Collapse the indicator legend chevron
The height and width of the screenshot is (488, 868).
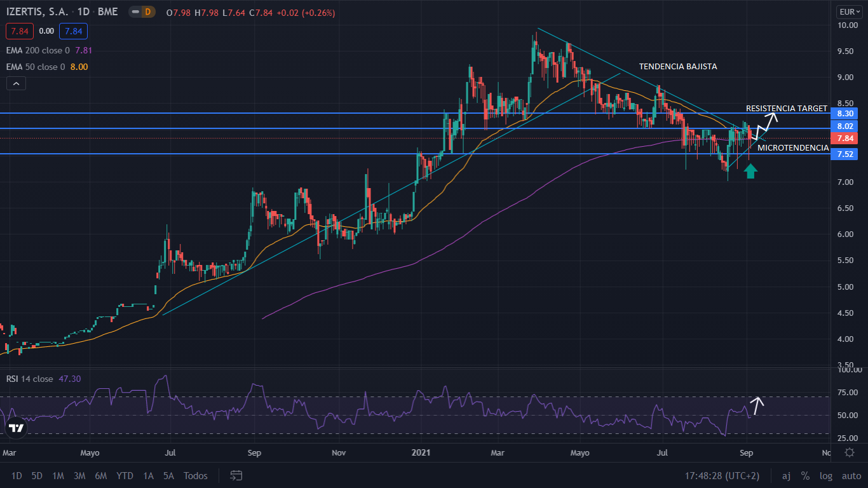tap(16, 83)
